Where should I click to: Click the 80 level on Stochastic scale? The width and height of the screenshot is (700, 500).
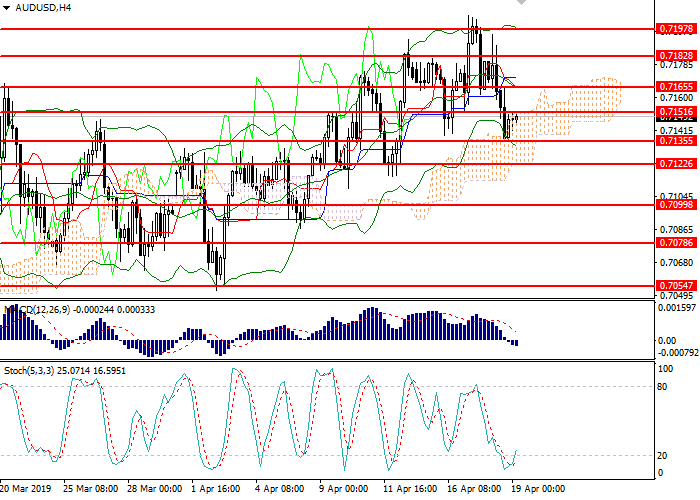663,385
